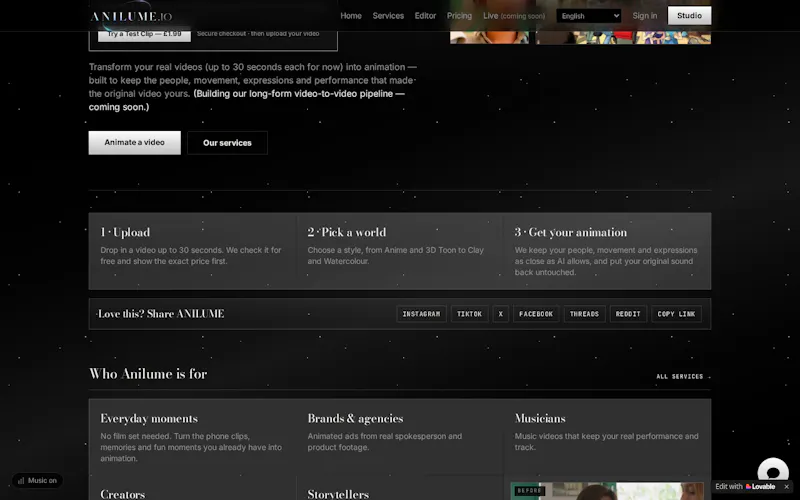Toggle the Music on control
800x500 pixels.
(37, 481)
